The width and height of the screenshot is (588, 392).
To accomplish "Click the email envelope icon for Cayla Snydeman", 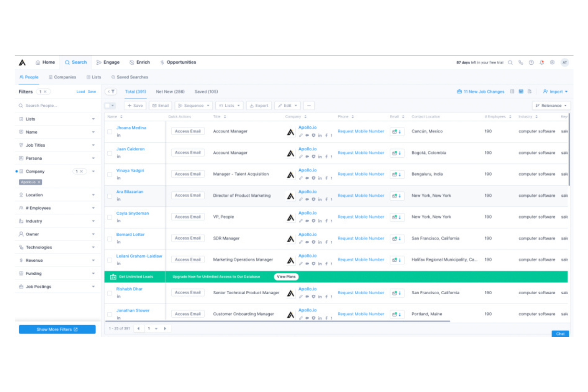I will 395,217.
